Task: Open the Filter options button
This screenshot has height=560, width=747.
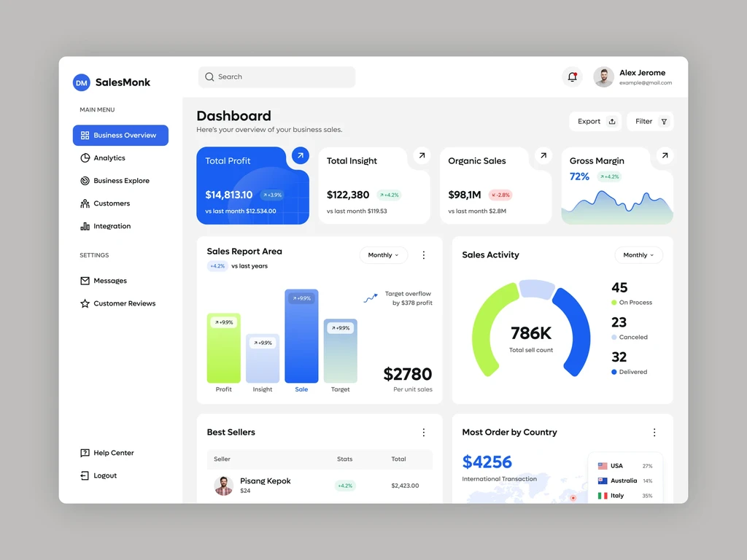Action: pos(650,122)
